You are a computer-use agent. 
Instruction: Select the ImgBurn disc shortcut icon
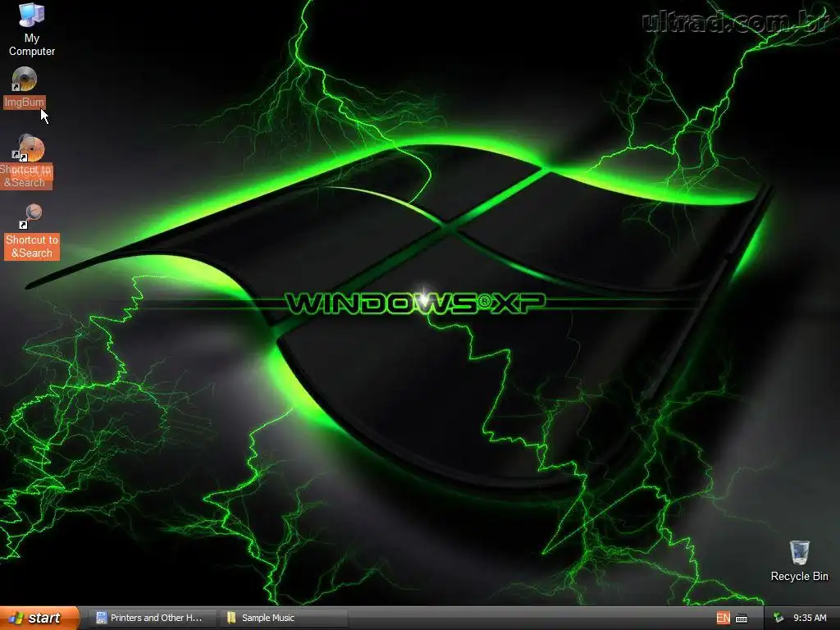[x=24, y=80]
